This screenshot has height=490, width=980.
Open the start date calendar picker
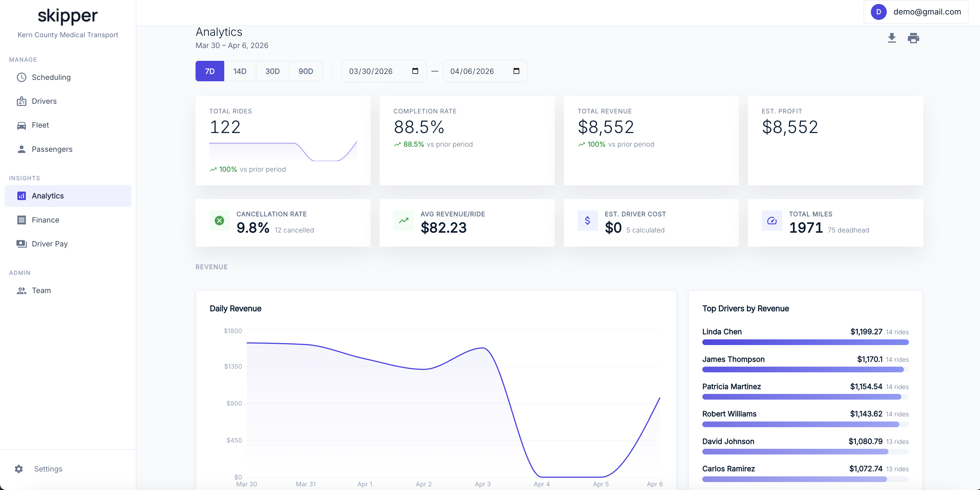[x=415, y=71]
